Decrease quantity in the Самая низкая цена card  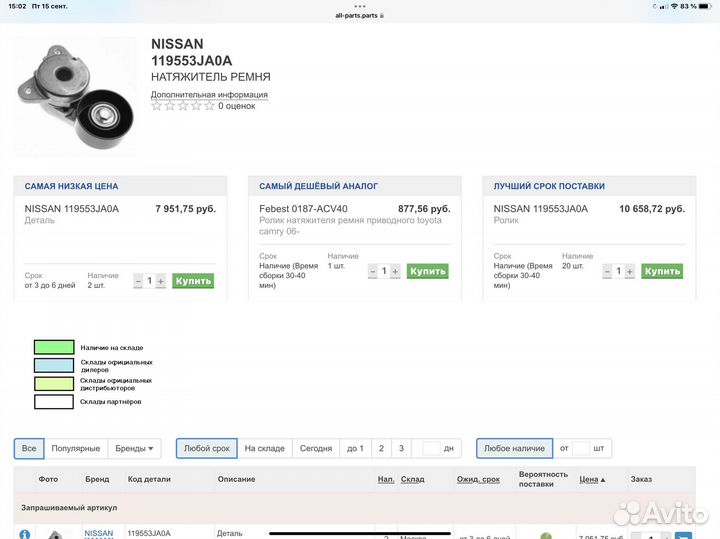tap(138, 281)
